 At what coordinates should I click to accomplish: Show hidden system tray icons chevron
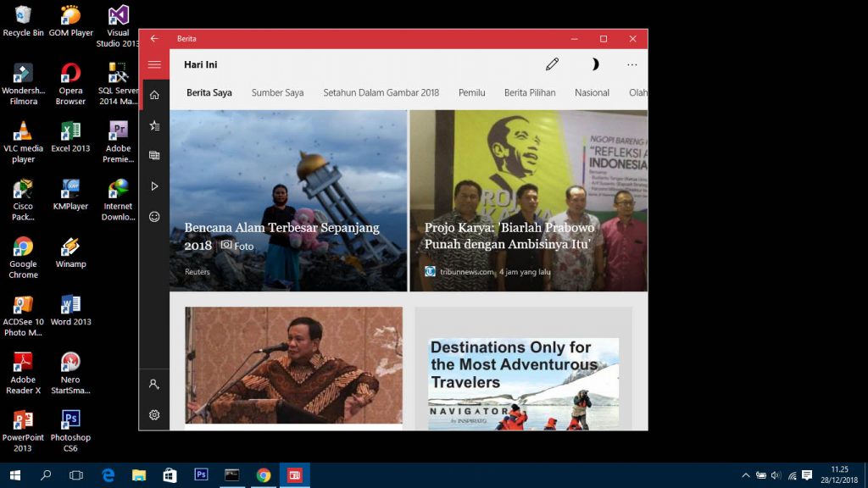pos(746,475)
